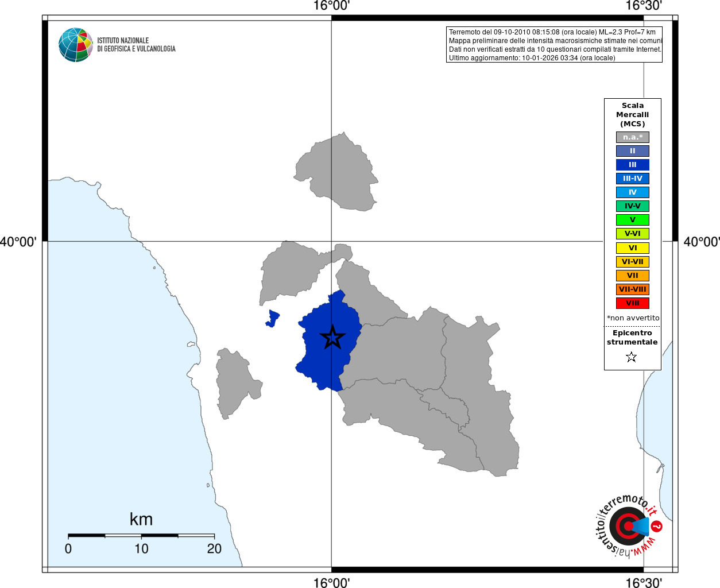The height and width of the screenshot is (588, 720).
Task: Click the epicenter star on the map
Action: (332, 337)
